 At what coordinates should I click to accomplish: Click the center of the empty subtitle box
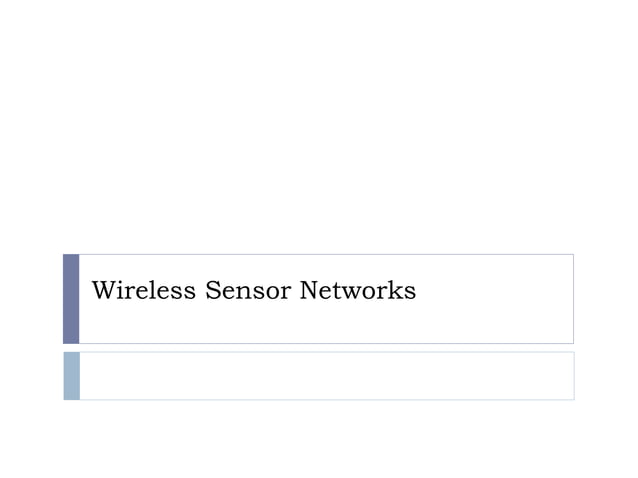(326, 375)
